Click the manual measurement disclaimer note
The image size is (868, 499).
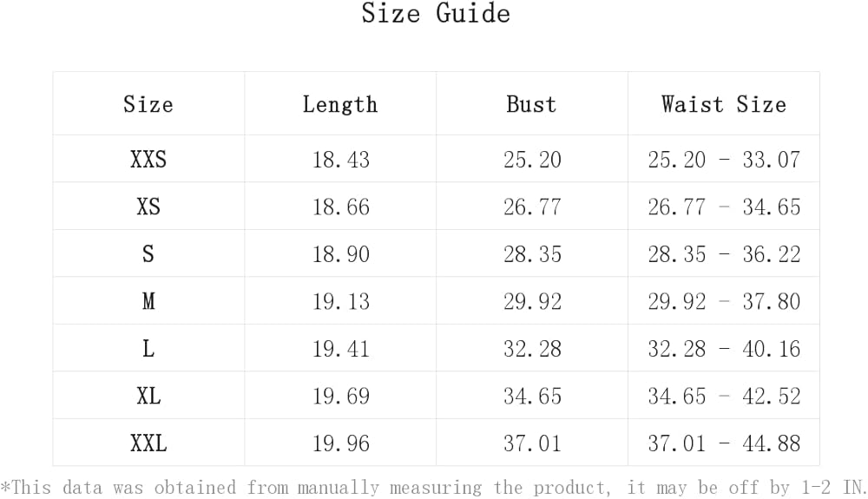(434, 488)
